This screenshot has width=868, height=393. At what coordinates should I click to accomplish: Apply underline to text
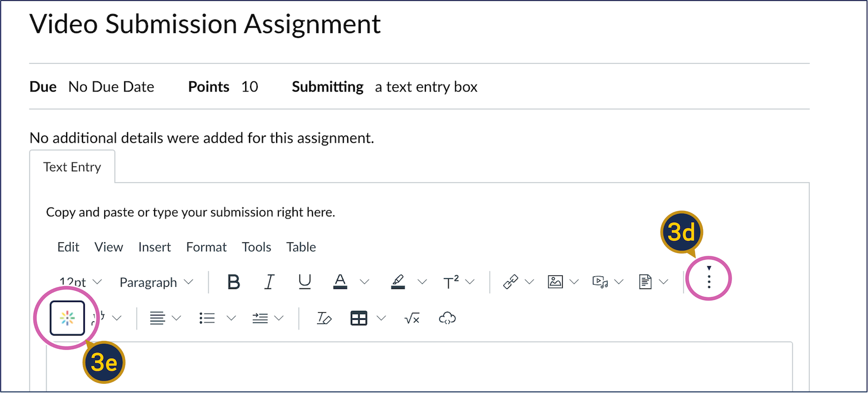[x=305, y=282]
